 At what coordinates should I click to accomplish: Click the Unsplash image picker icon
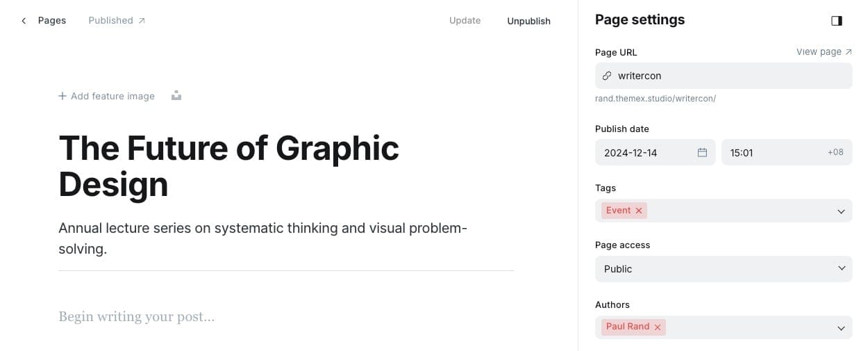coord(176,96)
